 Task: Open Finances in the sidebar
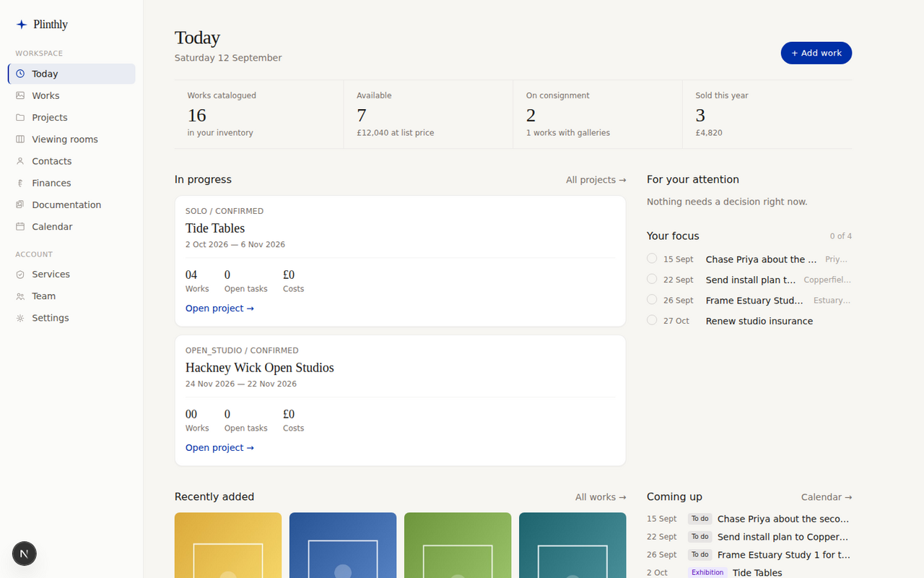pyautogui.click(x=71, y=183)
